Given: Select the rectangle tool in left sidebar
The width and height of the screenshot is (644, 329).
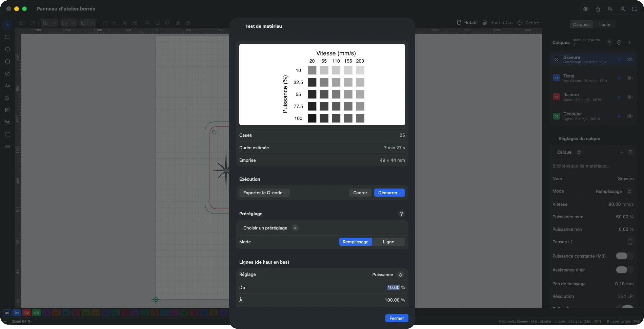Looking at the screenshot, I should (7, 37).
